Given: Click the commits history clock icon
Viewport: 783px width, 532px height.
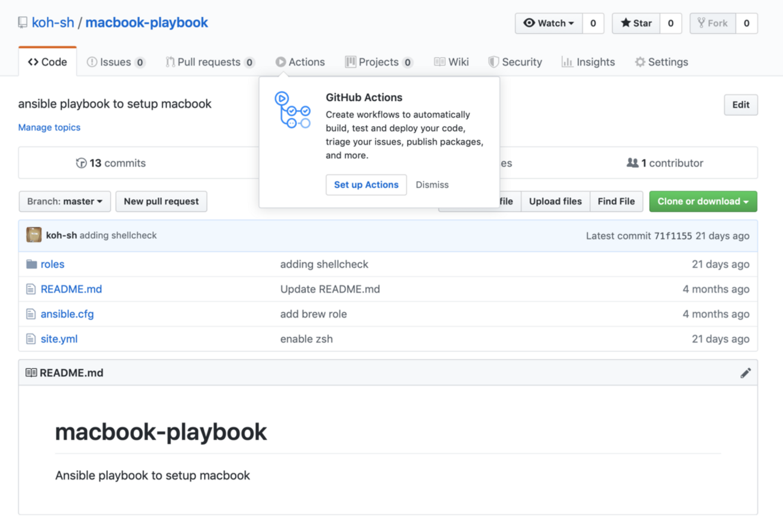Looking at the screenshot, I should [x=81, y=163].
